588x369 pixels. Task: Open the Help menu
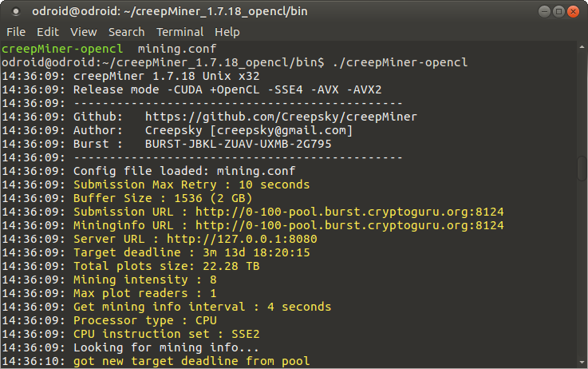(x=227, y=32)
